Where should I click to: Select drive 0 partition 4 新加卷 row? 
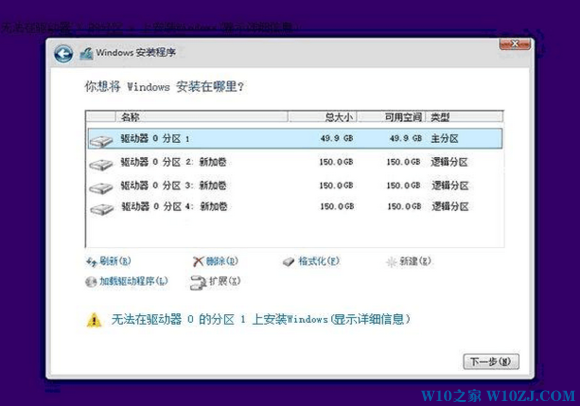point(295,207)
